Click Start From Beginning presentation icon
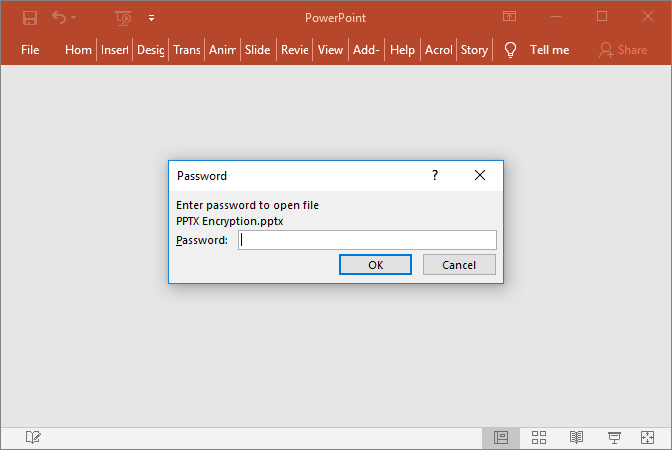This screenshot has height=450, width=672. (123, 17)
